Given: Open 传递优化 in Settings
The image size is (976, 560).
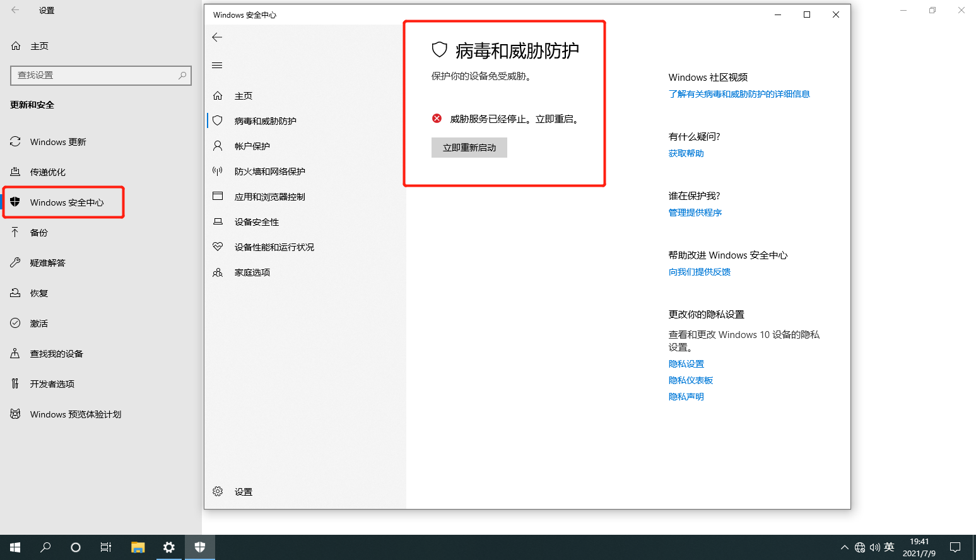Looking at the screenshot, I should tap(48, 172).
